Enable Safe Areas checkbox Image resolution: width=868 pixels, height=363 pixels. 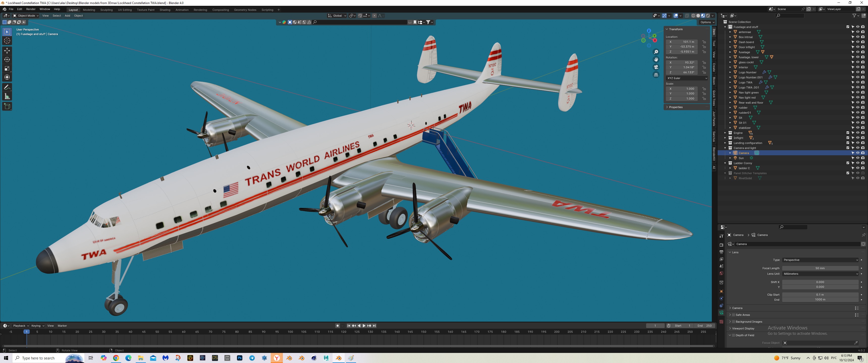[x=734, y=315]
